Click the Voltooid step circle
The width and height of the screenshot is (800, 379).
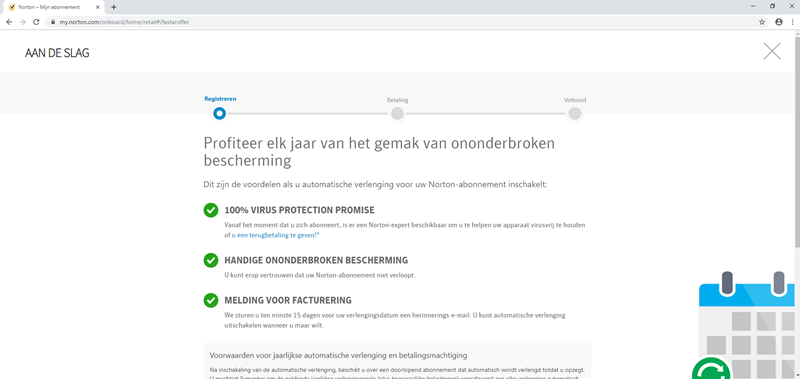coord(574,113)
